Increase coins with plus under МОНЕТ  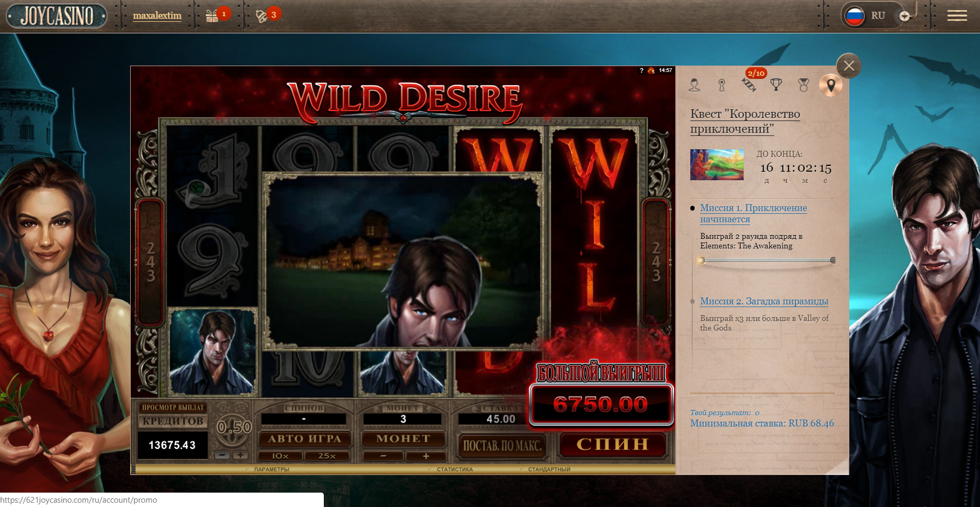click(x=426, y=456)
